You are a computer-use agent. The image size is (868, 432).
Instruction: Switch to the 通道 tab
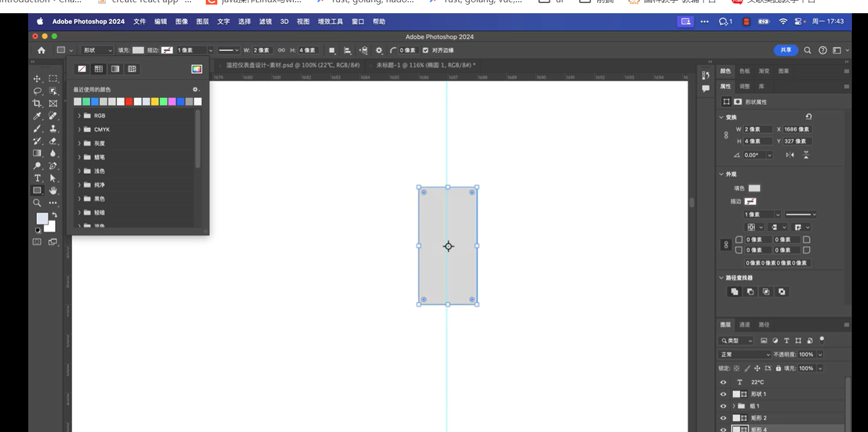[745, 325]
